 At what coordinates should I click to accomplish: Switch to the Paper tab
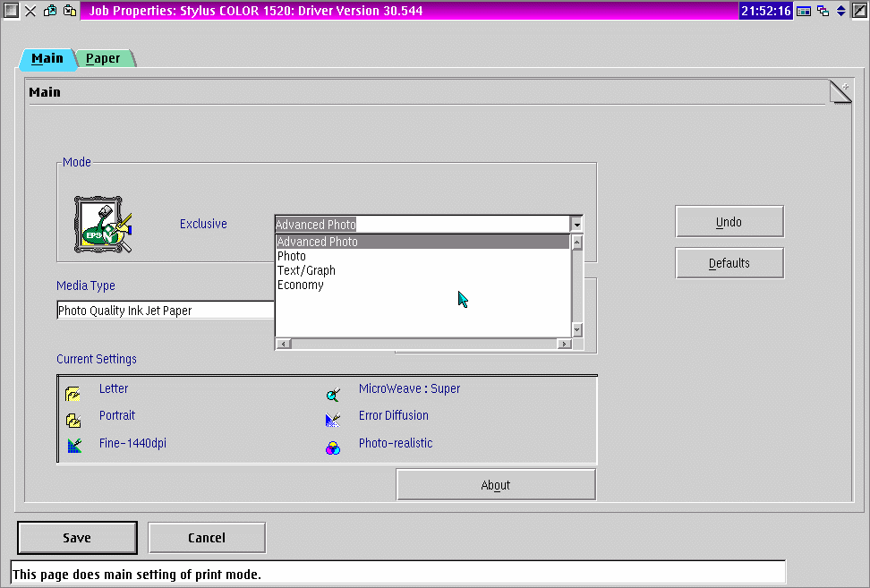[x=103, y=59]
